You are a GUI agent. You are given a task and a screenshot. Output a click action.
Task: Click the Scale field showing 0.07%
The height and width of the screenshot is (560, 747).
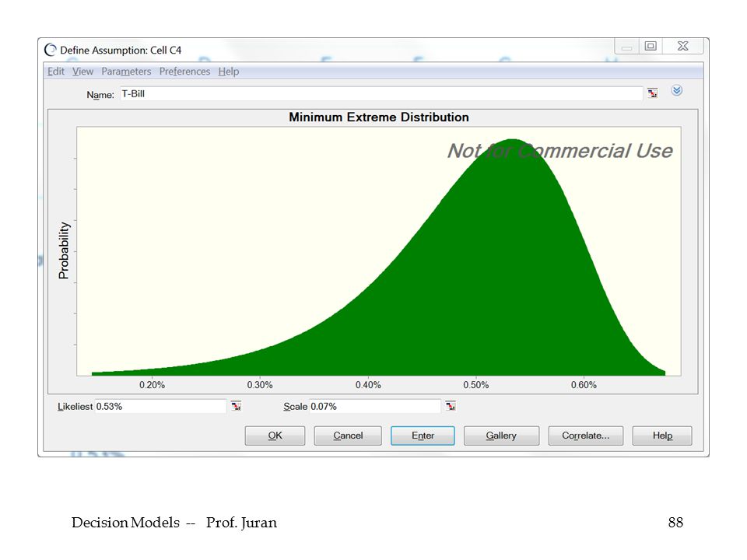coord(375,406)
